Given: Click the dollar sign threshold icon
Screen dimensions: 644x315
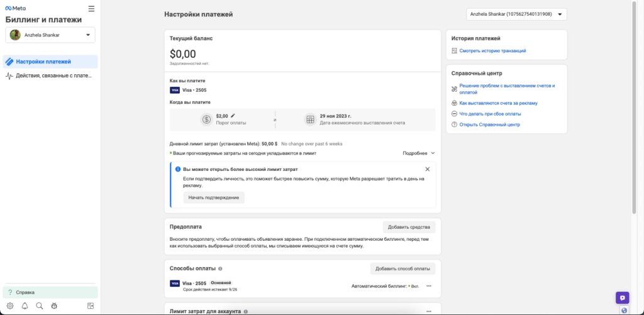Looking at the screenshot, I should coord(206,119).
